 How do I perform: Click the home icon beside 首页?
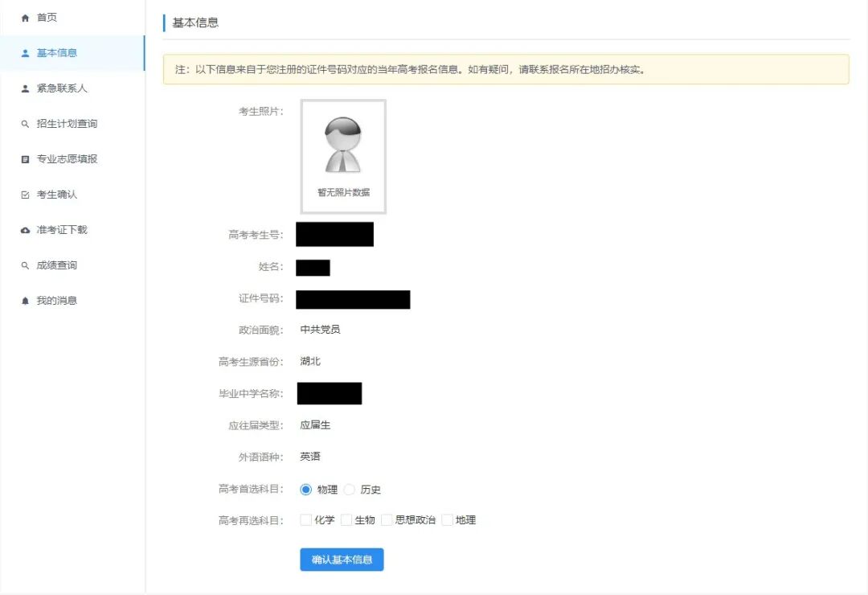pyautogui.click(x=25, y=18)
